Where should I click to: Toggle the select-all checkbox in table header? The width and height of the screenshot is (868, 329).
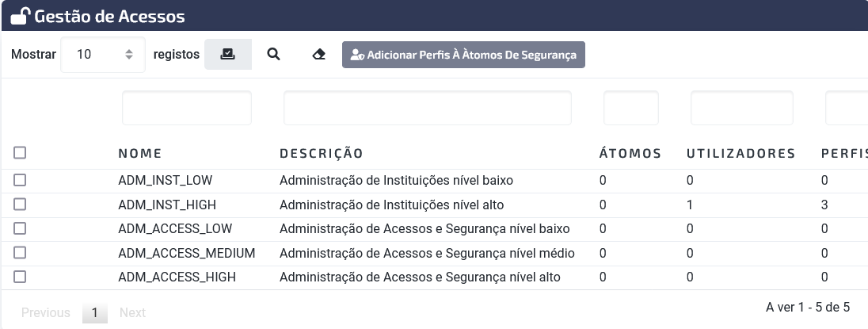(x=20, y=153)
